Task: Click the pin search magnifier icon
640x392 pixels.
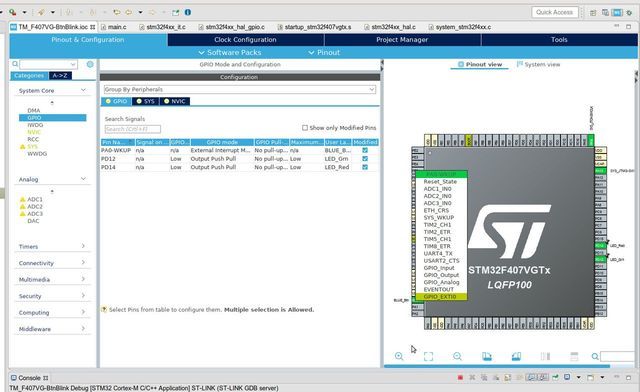Action: (x=595, y=356)
